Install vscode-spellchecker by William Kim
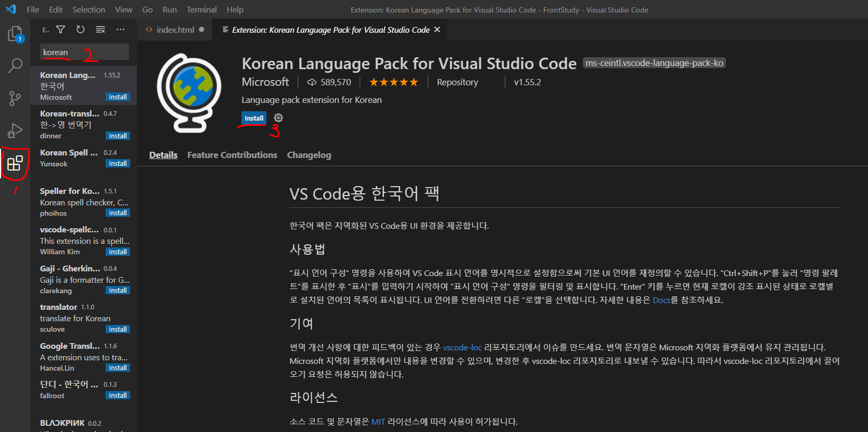The height and width of the screenshot is (432, 868). point(118,252)
